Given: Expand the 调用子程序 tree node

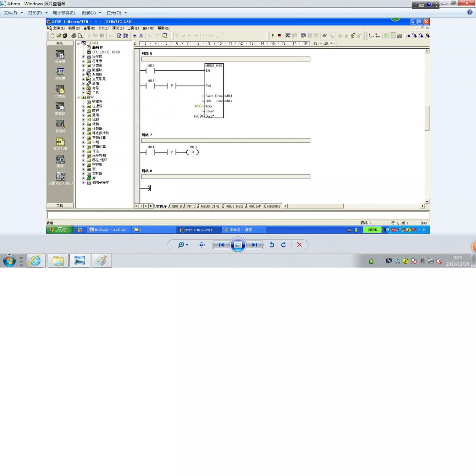Looking at the screenshot, I should tap(83, 183).
